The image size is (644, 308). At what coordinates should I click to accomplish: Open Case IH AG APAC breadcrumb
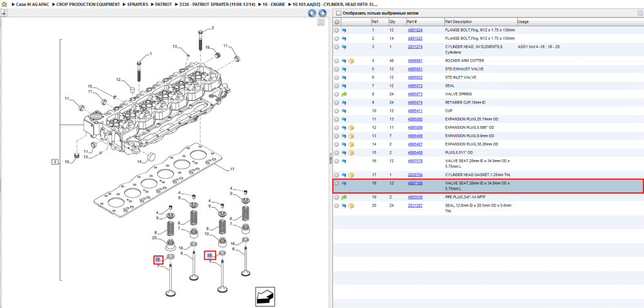point(32,4)
